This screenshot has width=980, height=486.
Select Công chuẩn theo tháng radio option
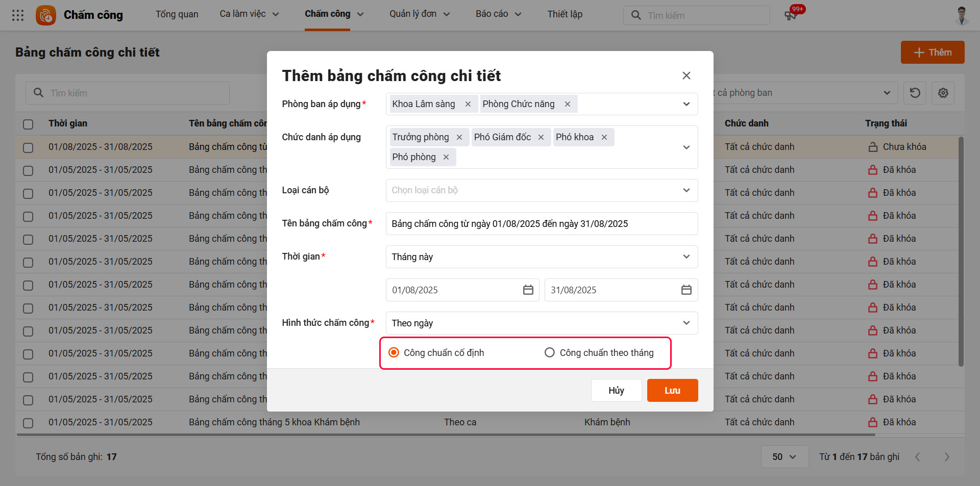pos(549,353)
